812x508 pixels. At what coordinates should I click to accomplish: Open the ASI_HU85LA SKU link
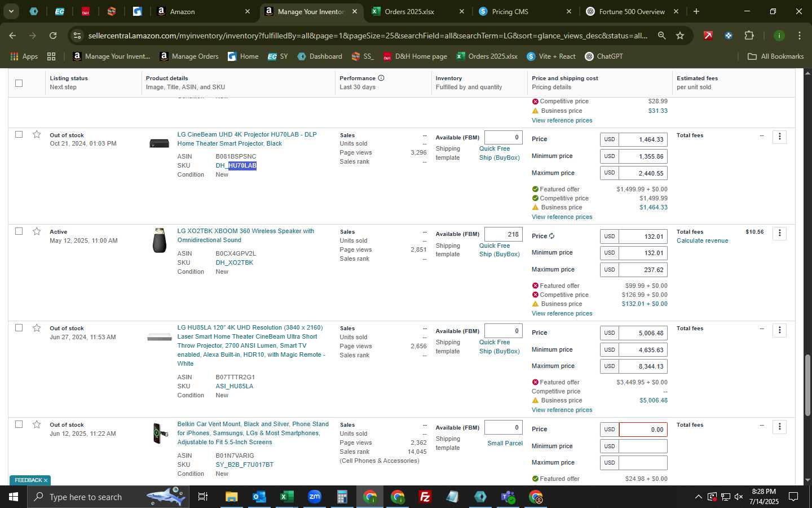[x=234, y=386]
